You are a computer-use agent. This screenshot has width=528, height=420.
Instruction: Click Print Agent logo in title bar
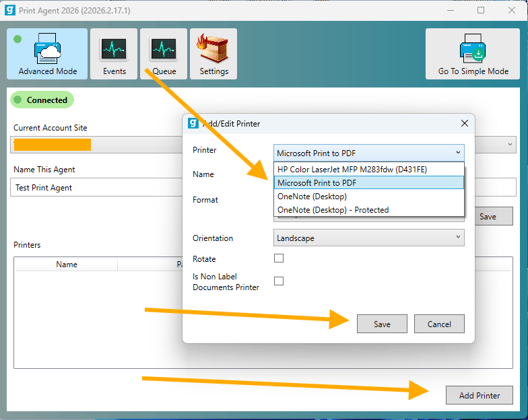click(x=10, y=10)
